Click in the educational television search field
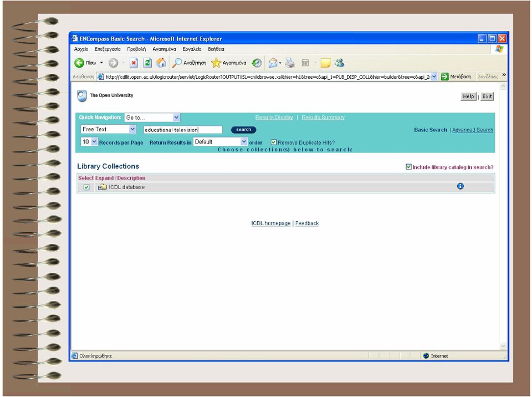The width and height of the screenshot is (532, 397). [183, 130]
